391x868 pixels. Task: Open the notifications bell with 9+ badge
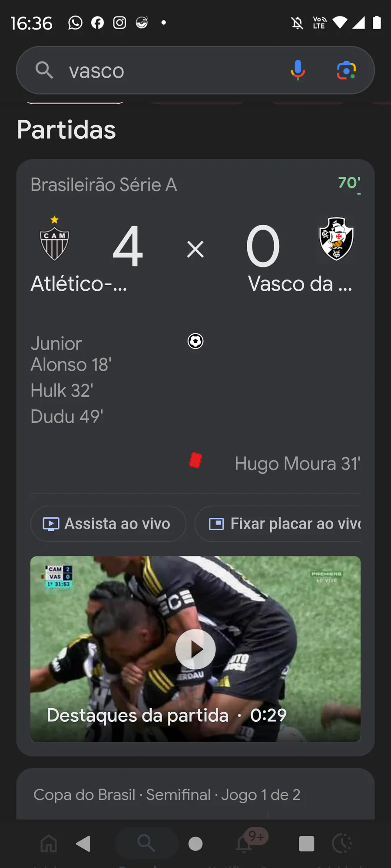click(x=245, y=843)
